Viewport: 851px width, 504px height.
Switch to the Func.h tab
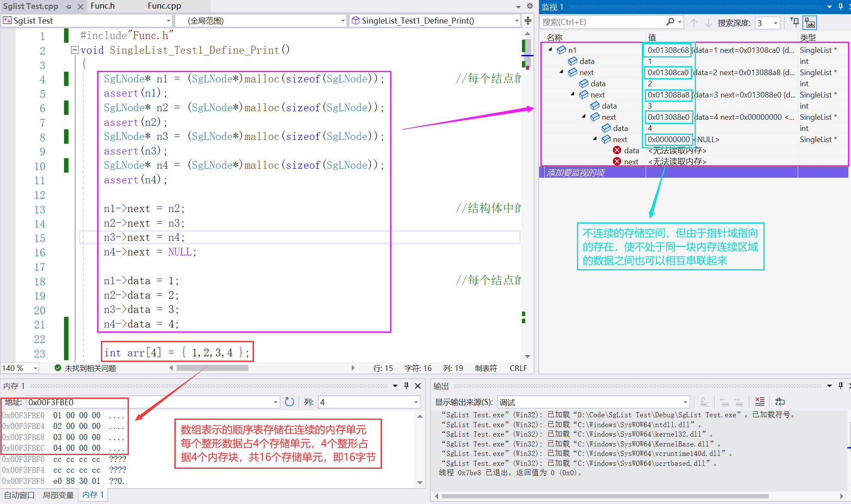103,6
